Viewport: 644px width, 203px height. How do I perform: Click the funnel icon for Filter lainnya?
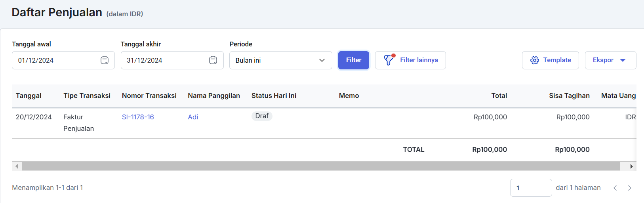click(389, 60)
